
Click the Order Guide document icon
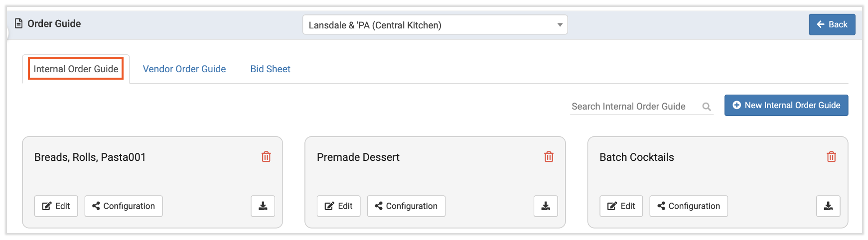coord(19,23)
